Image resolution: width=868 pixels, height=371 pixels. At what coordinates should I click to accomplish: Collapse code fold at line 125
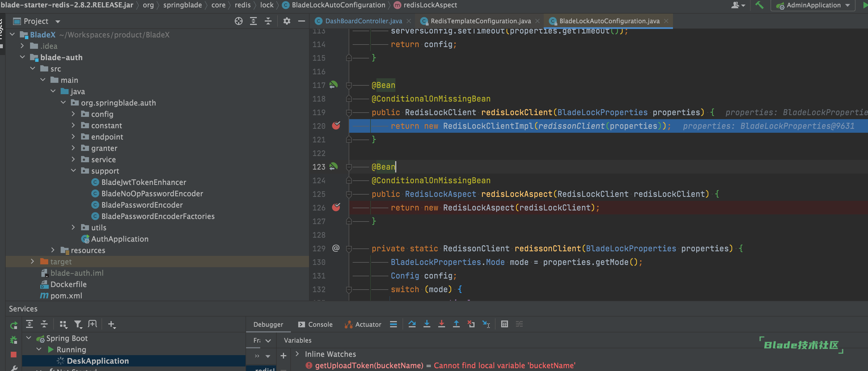tap(349, 194)
